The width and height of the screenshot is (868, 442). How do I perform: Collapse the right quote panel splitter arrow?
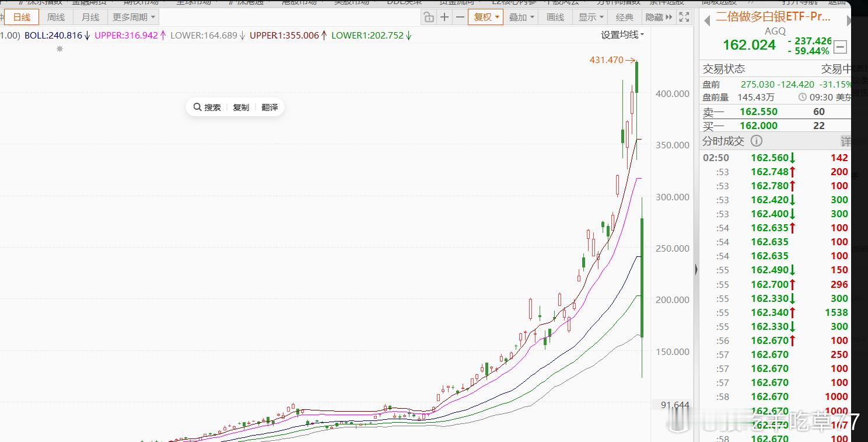pos(695,269)
